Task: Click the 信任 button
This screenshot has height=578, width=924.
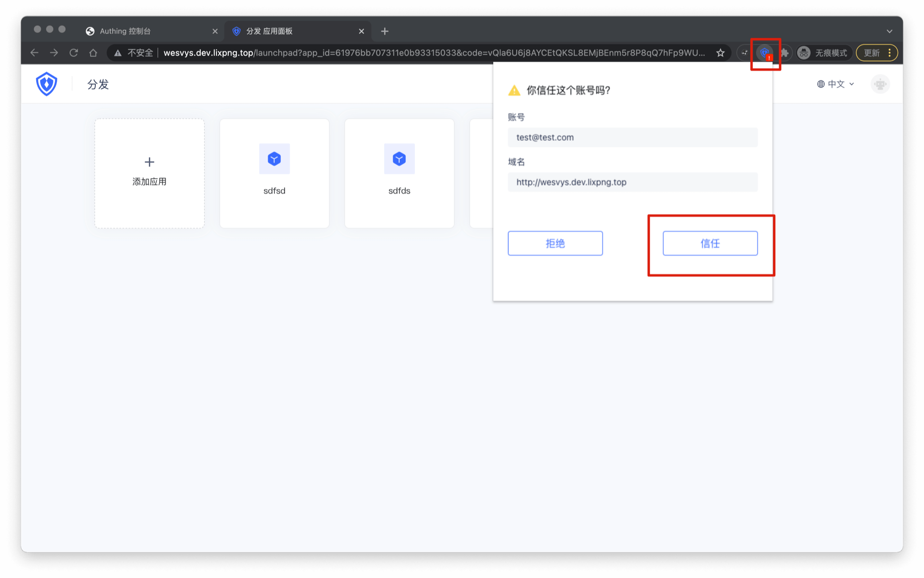Action: [710, 243]
